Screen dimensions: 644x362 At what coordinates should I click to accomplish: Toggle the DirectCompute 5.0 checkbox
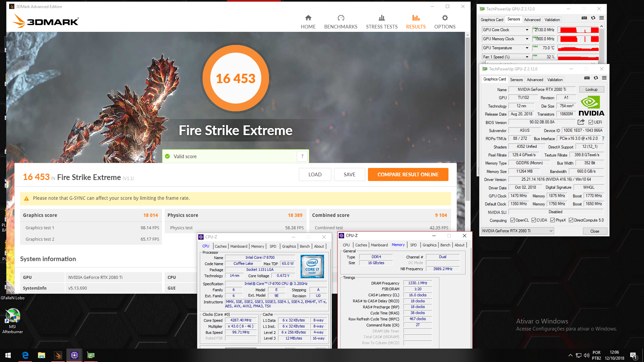click(571, 220)
